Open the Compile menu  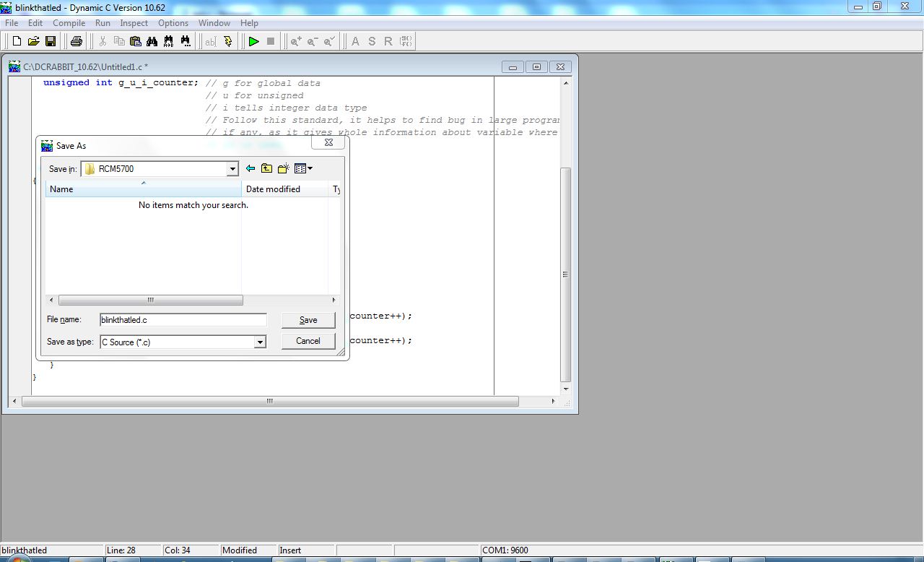[69, 23]
